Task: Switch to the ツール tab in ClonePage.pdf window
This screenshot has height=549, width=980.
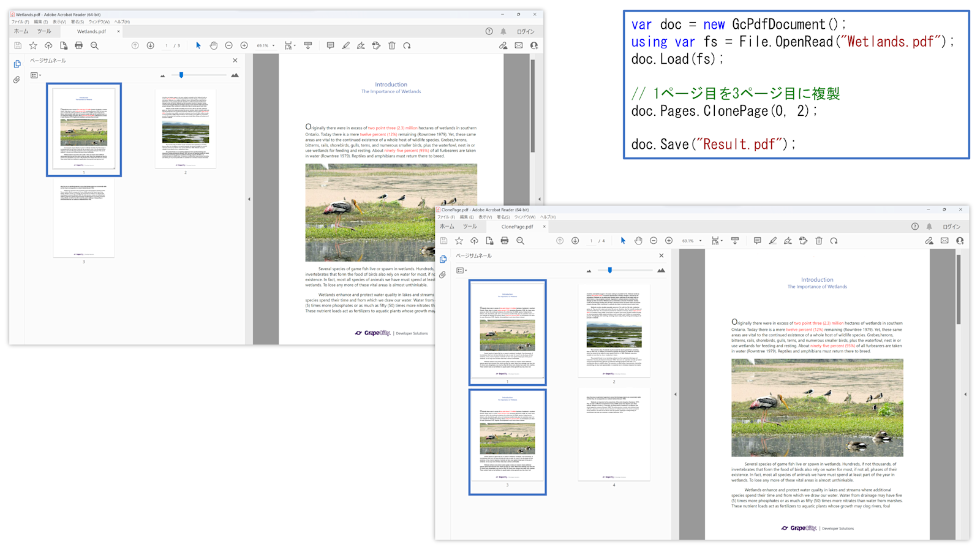Action: coord(470,227)
